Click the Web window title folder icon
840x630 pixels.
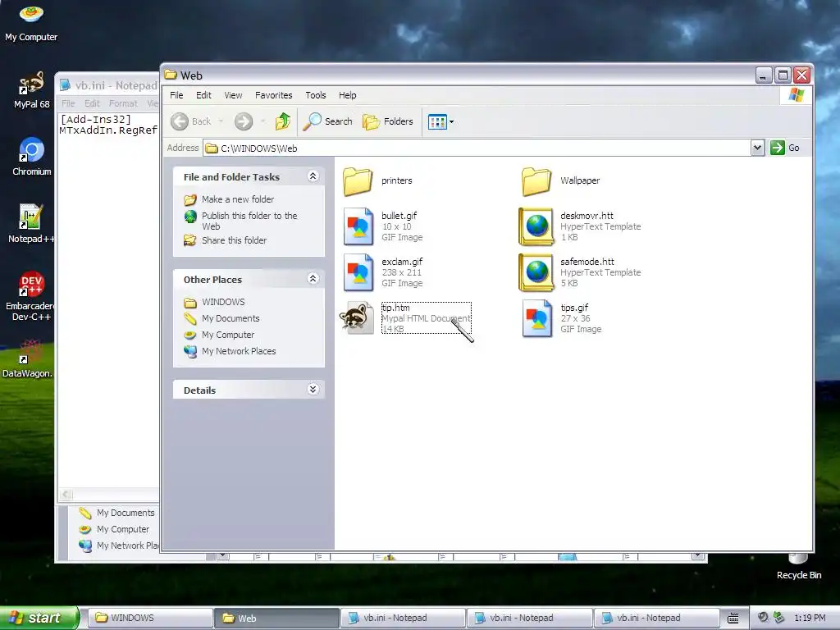point(171,75)
